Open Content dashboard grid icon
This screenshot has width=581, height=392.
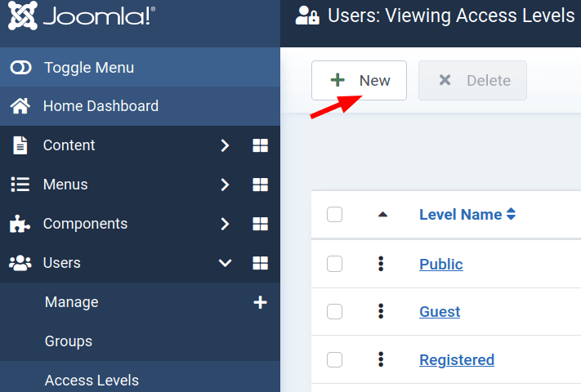tap(260, 145)
